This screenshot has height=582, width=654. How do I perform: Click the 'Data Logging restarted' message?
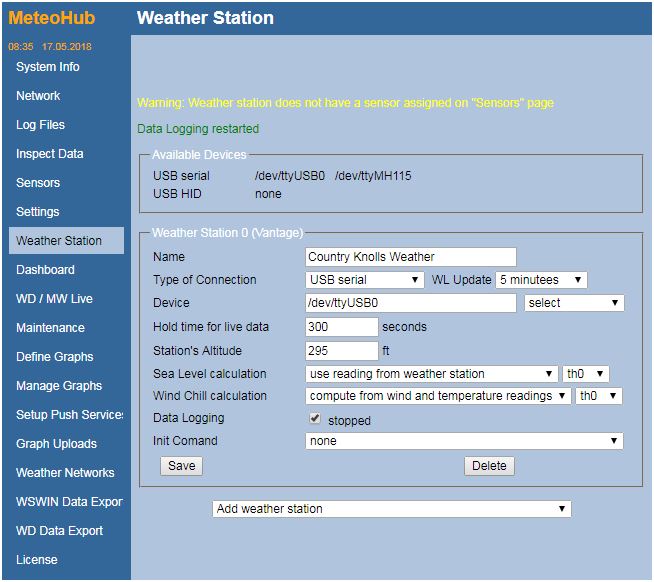coord(198,128)
